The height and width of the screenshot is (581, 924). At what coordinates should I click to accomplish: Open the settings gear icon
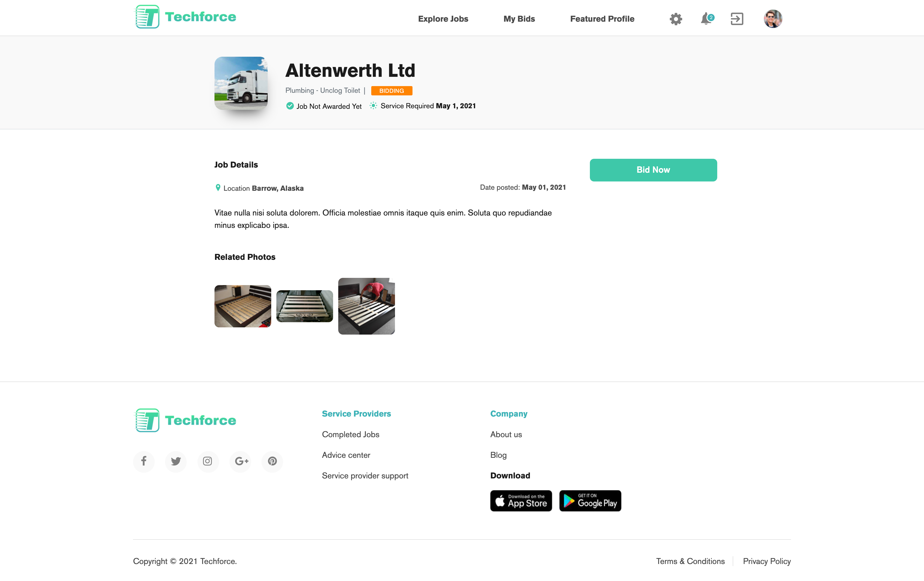coord(676,19)
